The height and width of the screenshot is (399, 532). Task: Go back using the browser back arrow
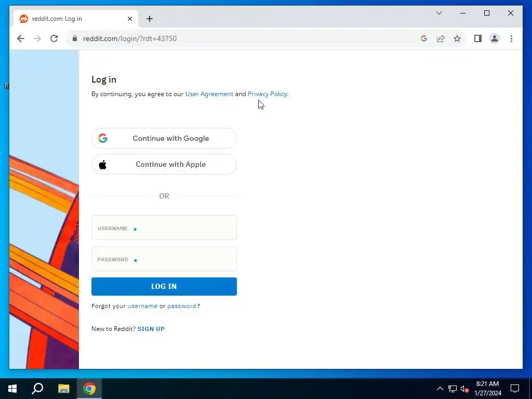(x=21, y=38)
